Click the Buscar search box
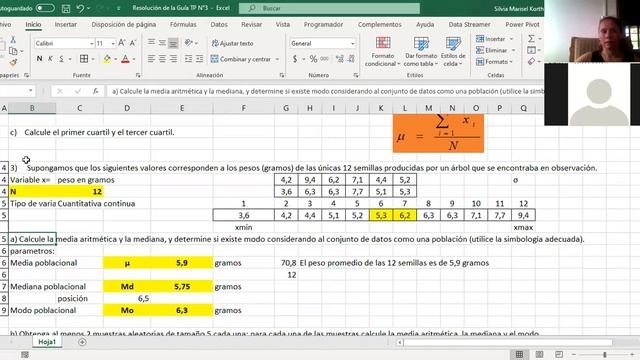This screenshot has width=640, height=360. tap(329, 8)
